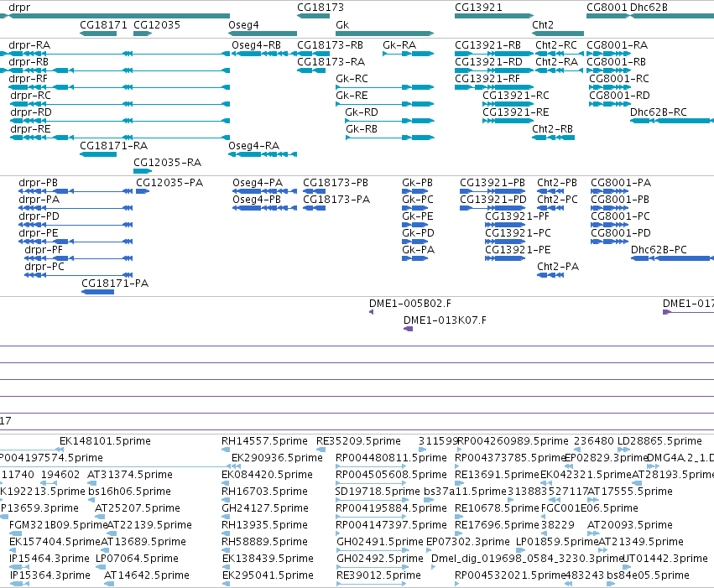Select transcript Dhc62B-RC
The image size is (714, 588).
coord(659,113)
